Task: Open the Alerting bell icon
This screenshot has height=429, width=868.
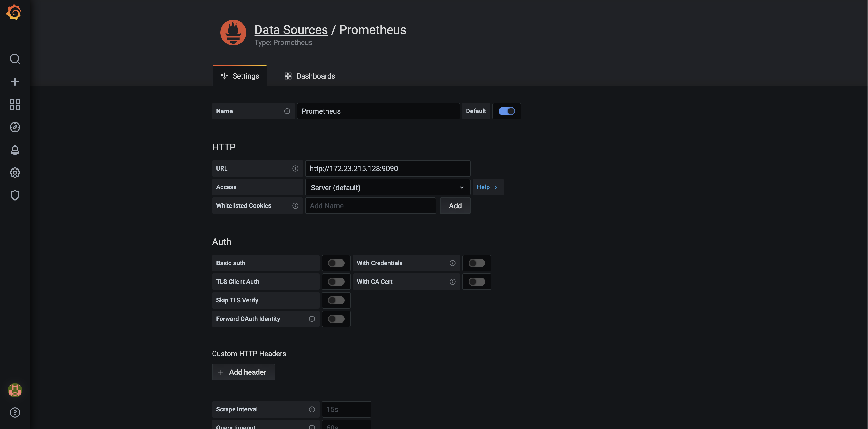Action: (15, 150)
